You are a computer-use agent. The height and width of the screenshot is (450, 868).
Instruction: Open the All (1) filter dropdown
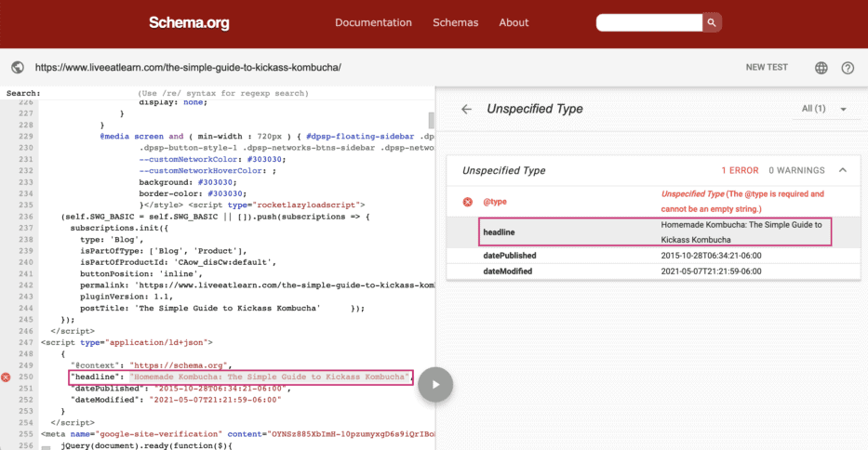(x=824, y=109)
